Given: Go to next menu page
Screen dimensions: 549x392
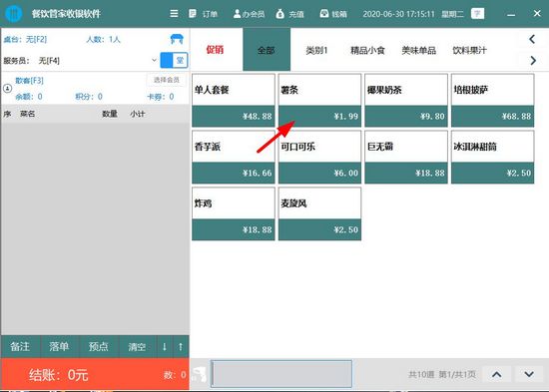Looking at the screenshot, I should coord(529,374).
